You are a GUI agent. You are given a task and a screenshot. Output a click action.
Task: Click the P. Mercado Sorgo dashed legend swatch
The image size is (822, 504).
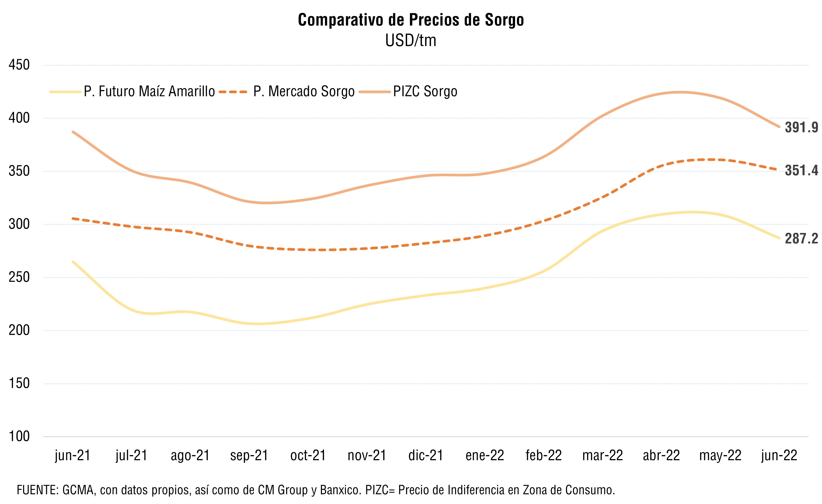click(233, 92)
